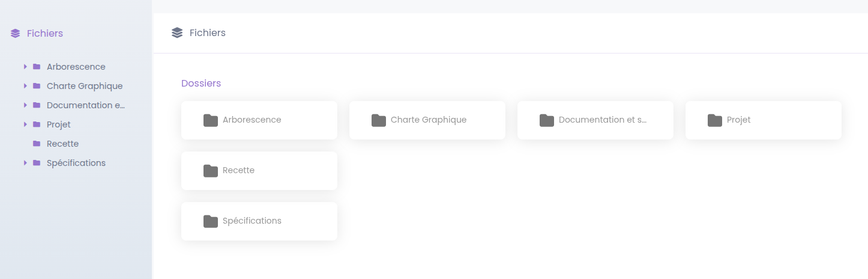Click the Charte Graphique card folder icon

378,120
